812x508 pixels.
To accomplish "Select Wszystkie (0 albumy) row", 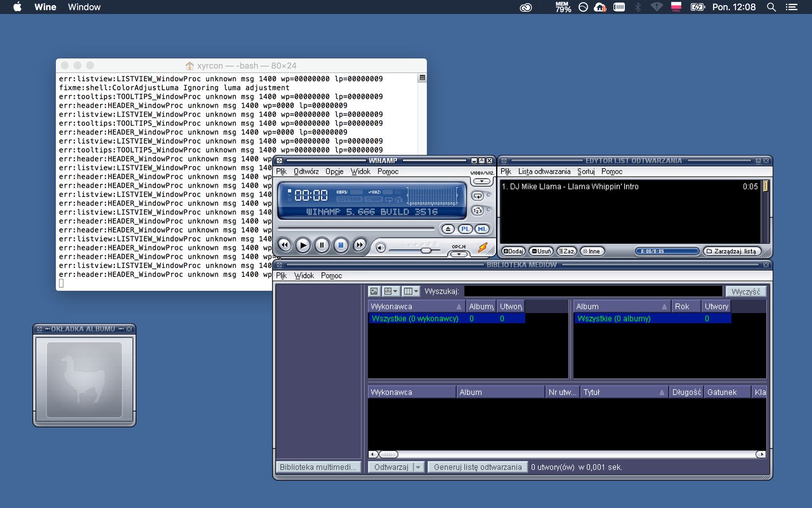I will [652, 319].
